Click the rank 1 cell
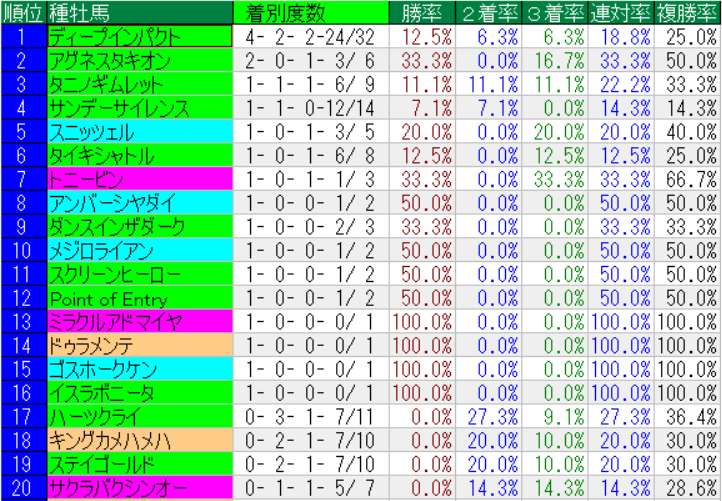This screenshot has width=722, height=501. click(x=23, y=36)
